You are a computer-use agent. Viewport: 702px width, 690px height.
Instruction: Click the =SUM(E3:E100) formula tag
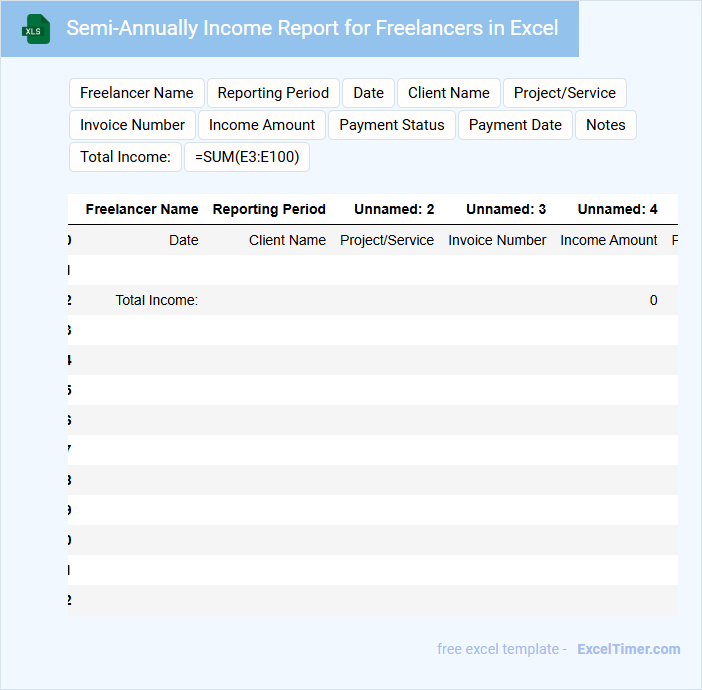point(247,157)
